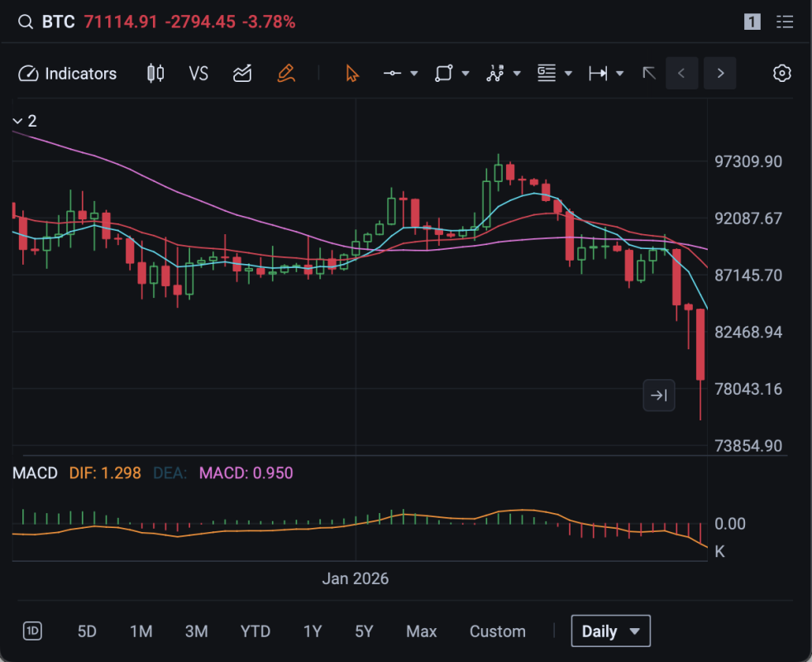Click the Custom date range button

[x=497, y=631]
